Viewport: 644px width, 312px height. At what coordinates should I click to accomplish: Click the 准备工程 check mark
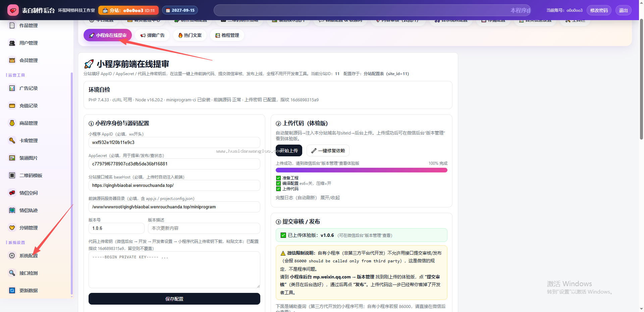point(278,178)
